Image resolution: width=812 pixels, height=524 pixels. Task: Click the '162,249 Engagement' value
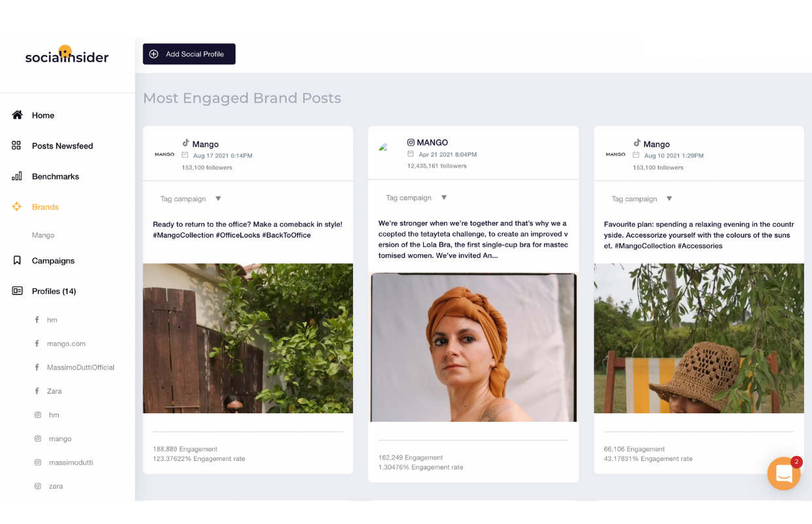tap(411, 457)
